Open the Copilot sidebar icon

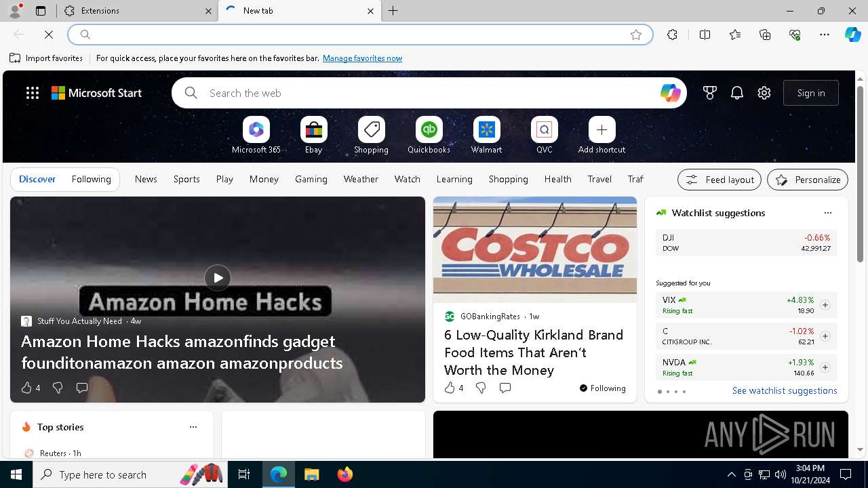852,35
